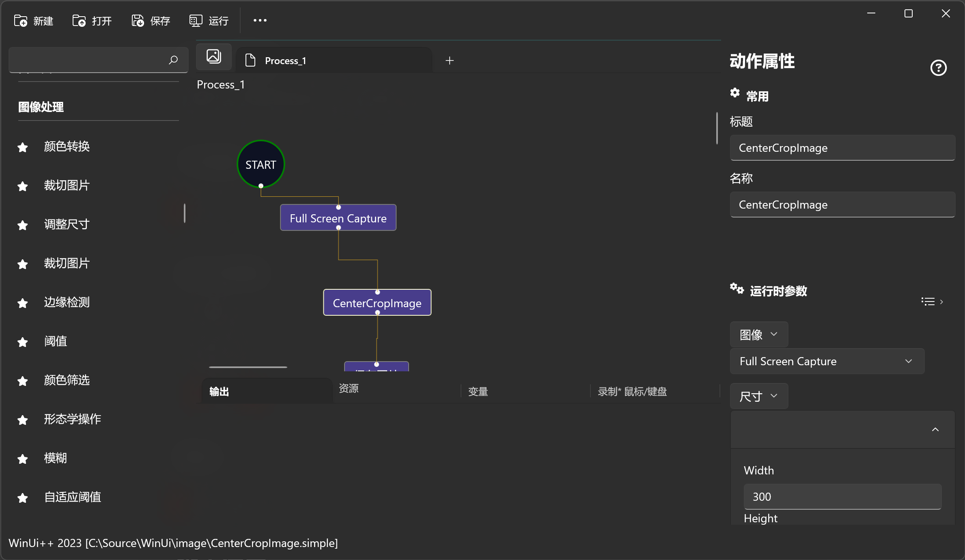Collapse the size expander with the up chevron

(935, 429)
